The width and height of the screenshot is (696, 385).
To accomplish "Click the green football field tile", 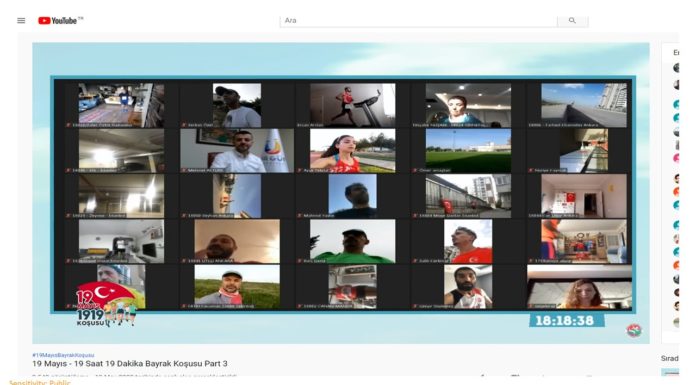I will 468,151.
